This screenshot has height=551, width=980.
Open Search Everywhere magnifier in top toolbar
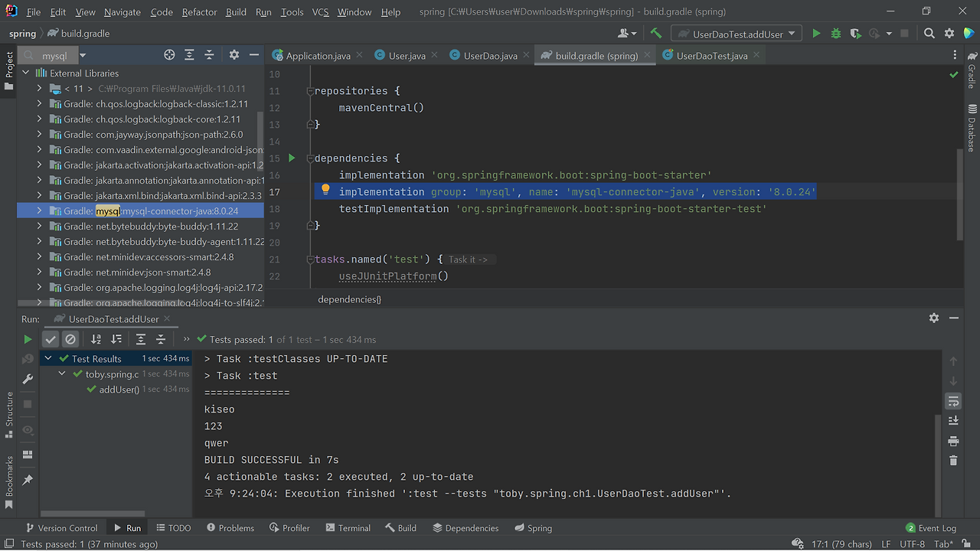coord(929,34)
